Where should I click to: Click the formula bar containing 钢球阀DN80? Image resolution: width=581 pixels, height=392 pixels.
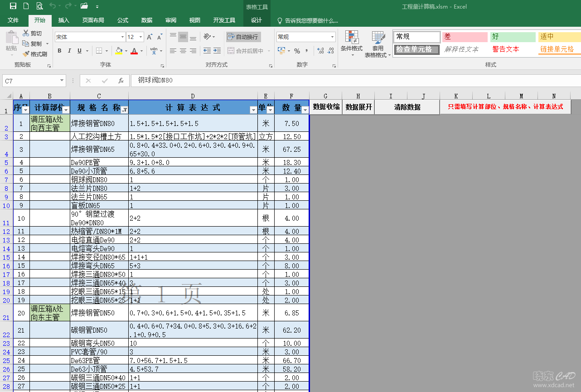(356, 81)
